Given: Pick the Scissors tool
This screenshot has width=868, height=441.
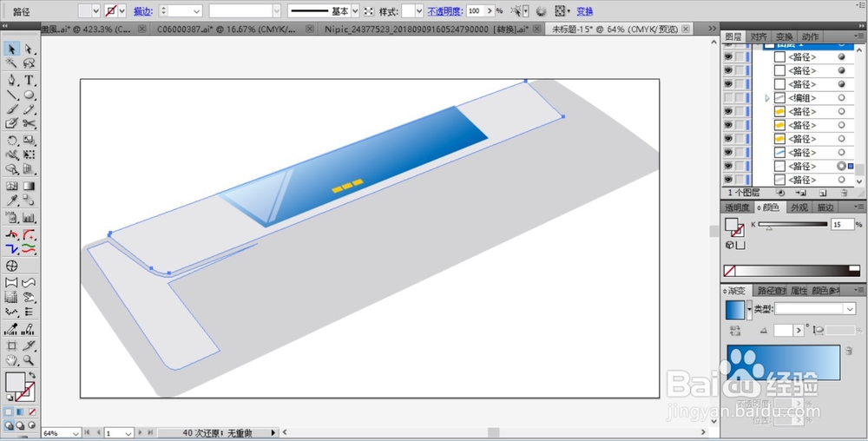Looking at the screenshot, I should [29, 124].
